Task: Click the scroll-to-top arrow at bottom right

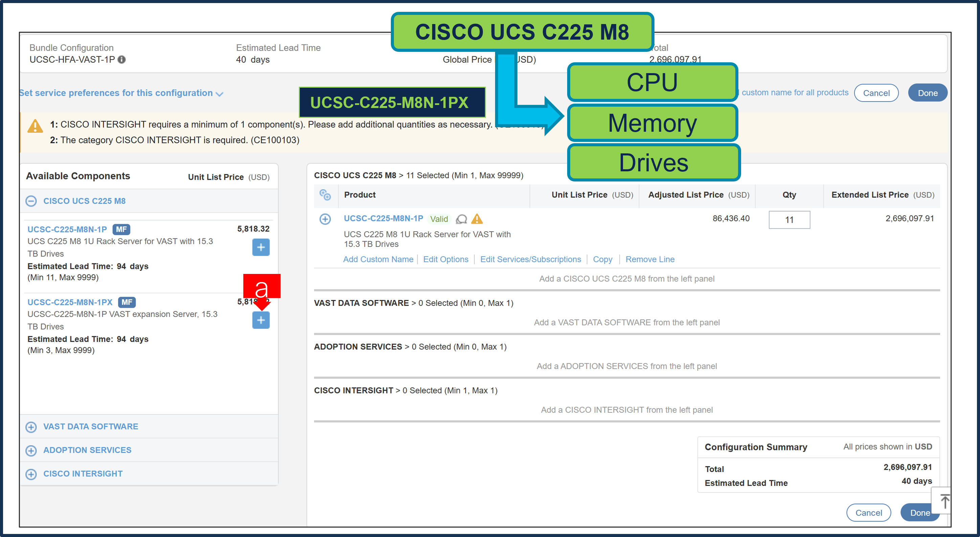Action: click(945, 500)
